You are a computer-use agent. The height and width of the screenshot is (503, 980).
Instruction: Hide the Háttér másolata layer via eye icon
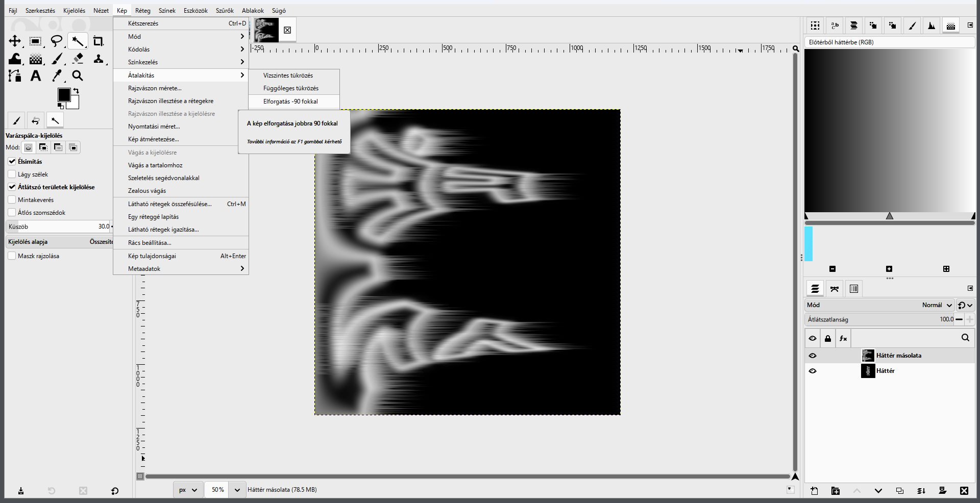pos(813,356)
